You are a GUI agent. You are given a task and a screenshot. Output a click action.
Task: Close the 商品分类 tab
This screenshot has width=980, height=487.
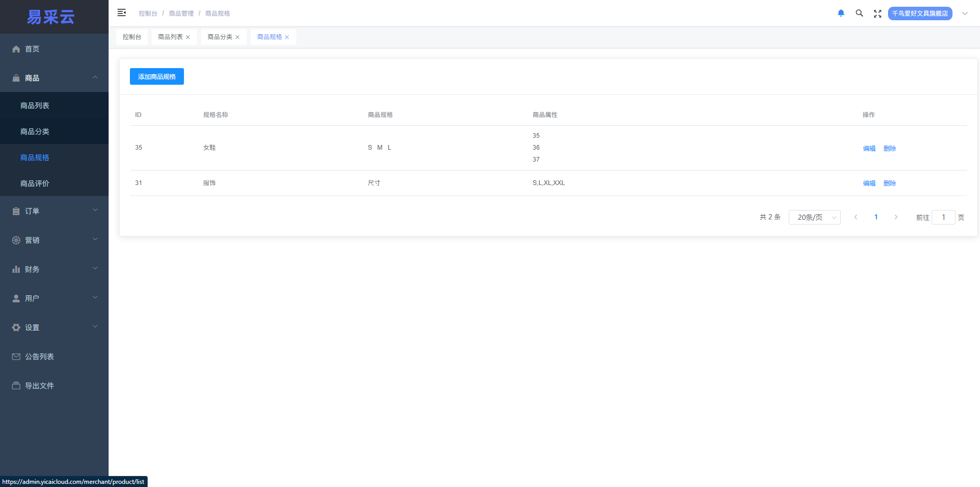(x=237, y=37)
